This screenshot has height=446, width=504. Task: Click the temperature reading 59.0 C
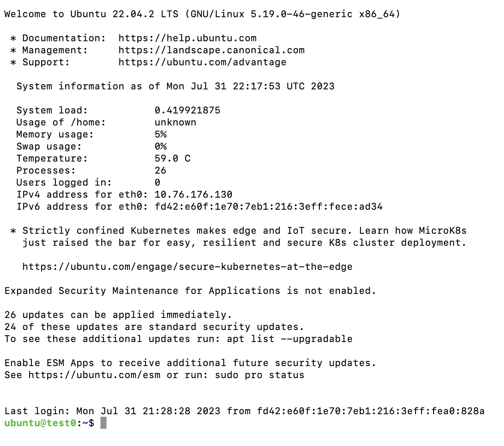(172, 159)
